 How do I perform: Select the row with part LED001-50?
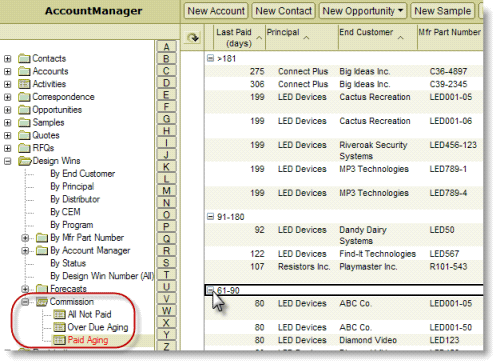click(344, 328)
